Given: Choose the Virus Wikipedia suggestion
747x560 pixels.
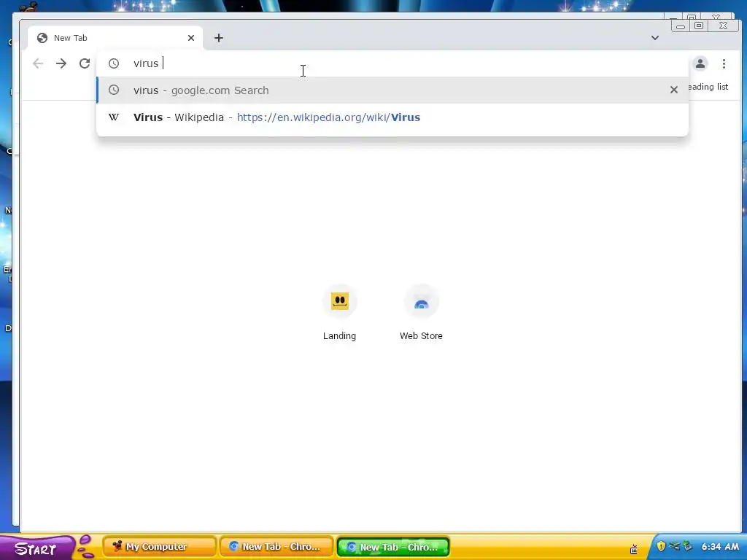Looking at the screenshot, I should (392, 117).
